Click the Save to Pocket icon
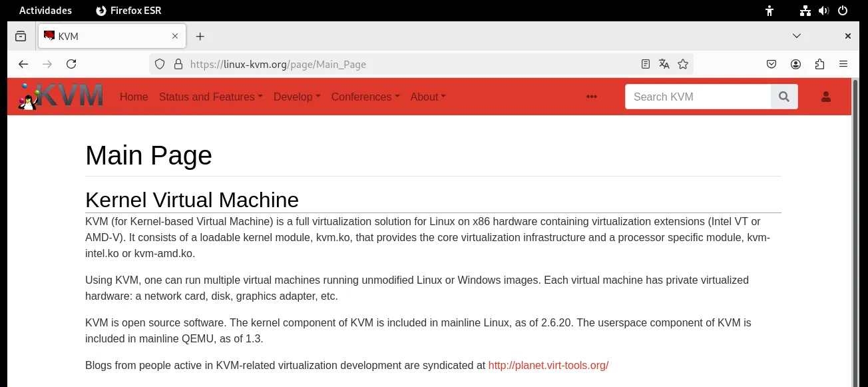868x387 pixels. pyautogui.click(x=771, y=64)
